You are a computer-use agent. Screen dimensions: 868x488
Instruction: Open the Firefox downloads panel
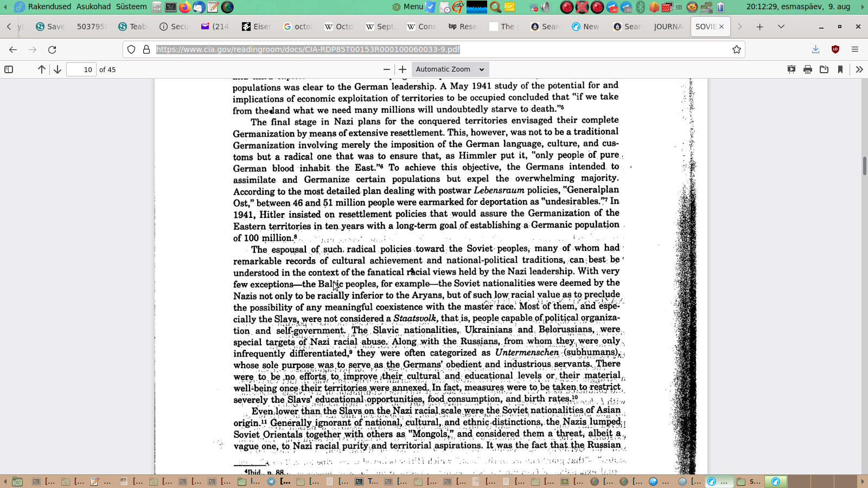[815, 49]
